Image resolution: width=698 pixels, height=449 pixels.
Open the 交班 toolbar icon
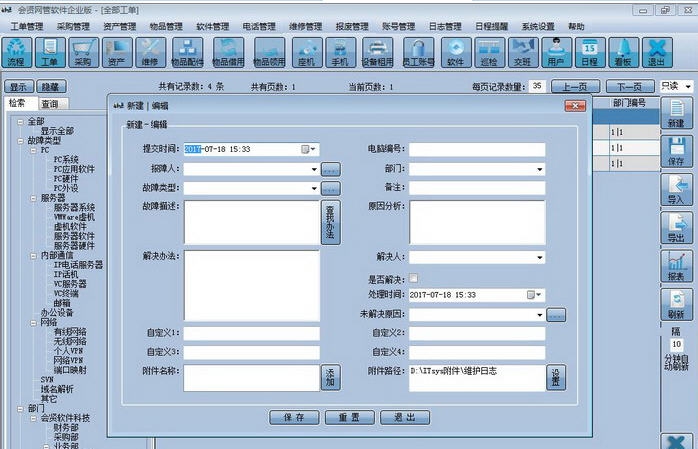click(523, 53)
